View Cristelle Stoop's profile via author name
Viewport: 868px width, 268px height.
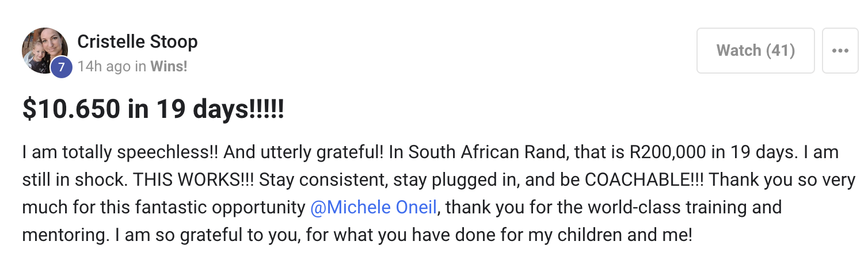(x=137, y=41)
